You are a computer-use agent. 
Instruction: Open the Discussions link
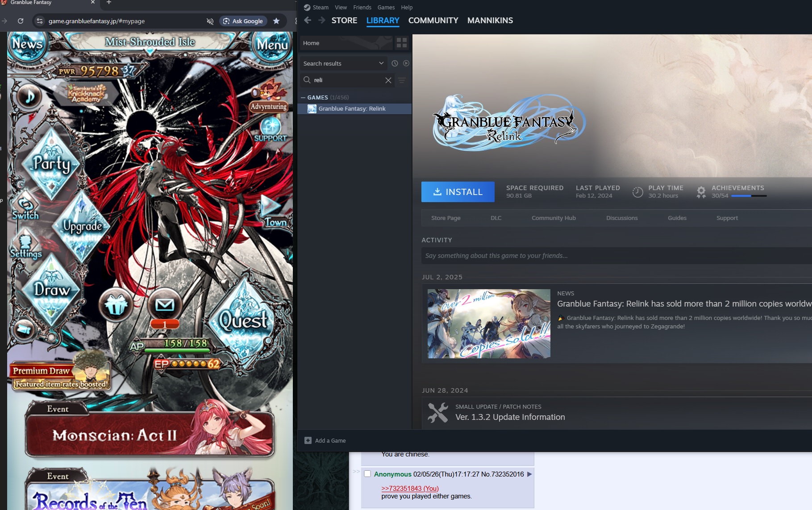622,218
